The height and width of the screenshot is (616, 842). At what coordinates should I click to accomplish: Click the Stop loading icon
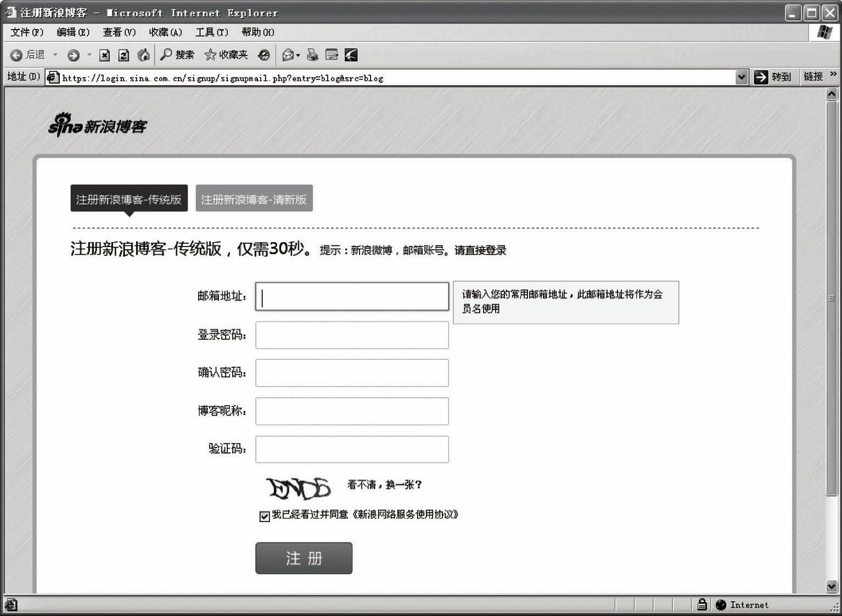(105, 55)
